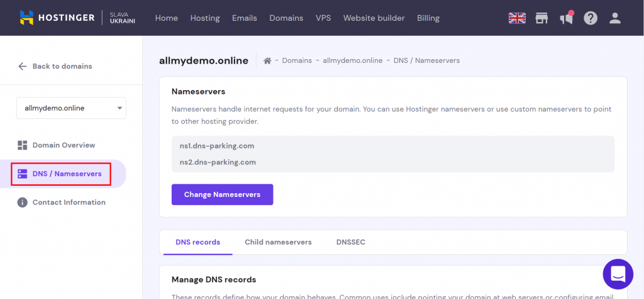Click the home icon in breadcrumb
This screenshot has height=299, width=644.
267,61
